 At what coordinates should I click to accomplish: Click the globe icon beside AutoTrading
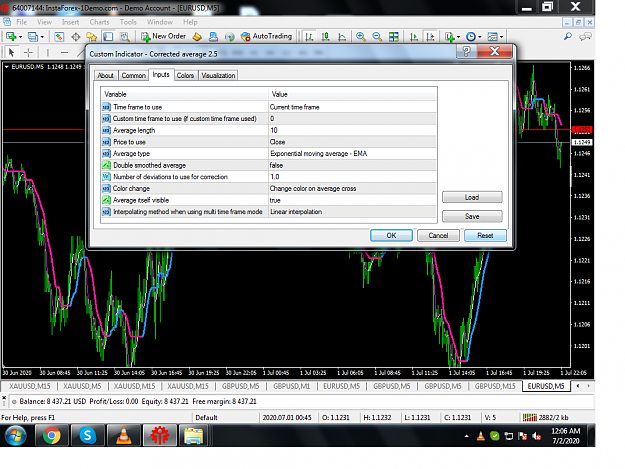tap(230, 37)
